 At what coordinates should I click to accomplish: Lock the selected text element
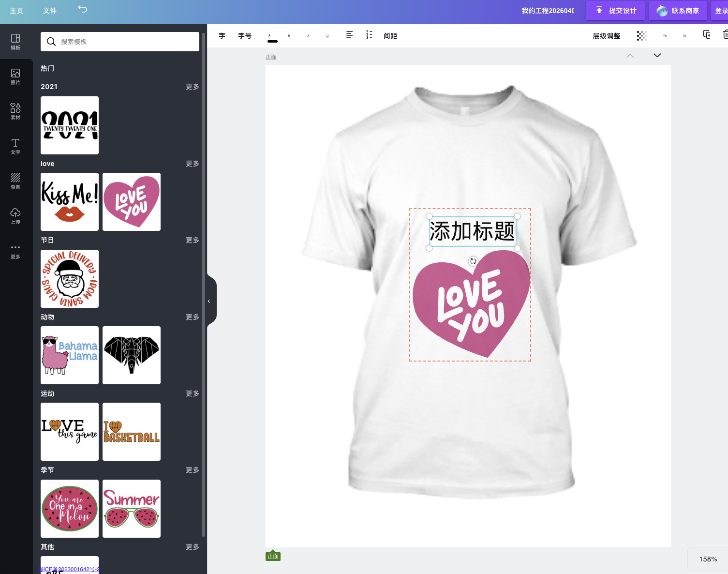pos(684,35)
